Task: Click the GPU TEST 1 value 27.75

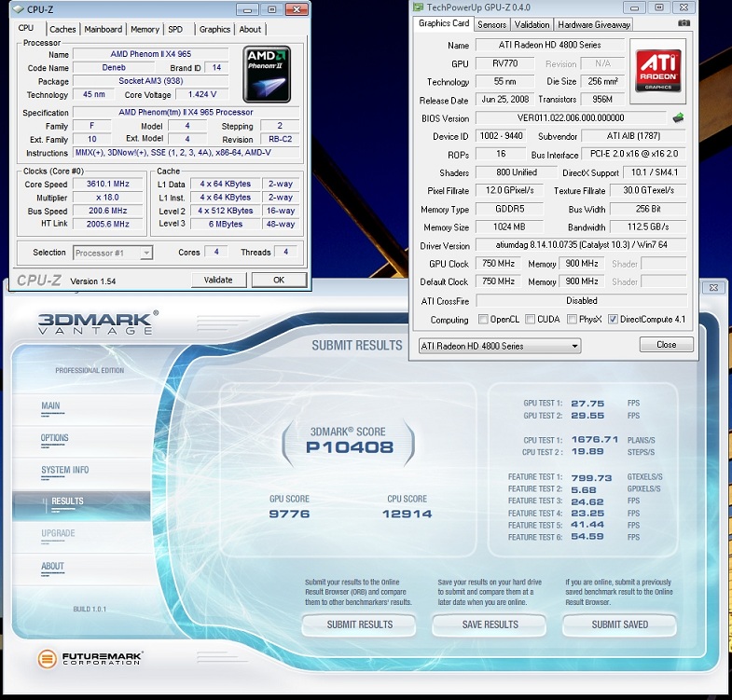Action: pos(587,404)
